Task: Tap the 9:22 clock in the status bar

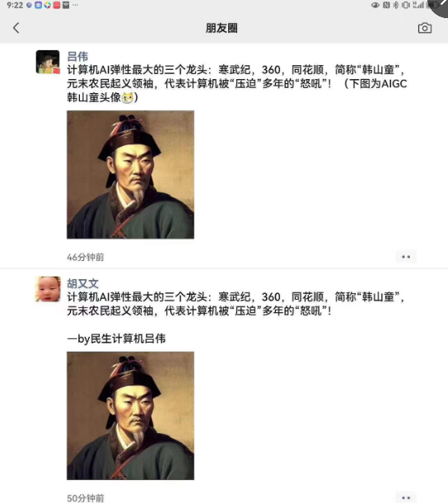Action: click(15, 5)
